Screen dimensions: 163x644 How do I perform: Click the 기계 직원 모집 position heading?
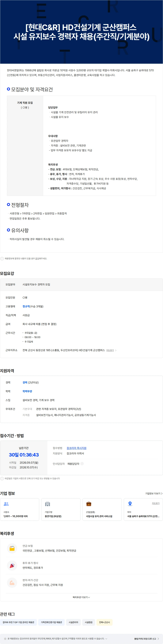(x=25, y=103)
